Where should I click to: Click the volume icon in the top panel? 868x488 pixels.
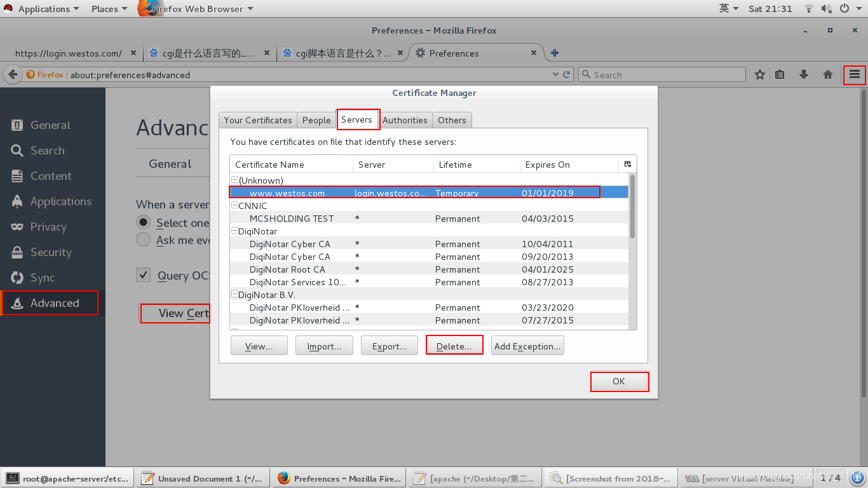[827, 9]
